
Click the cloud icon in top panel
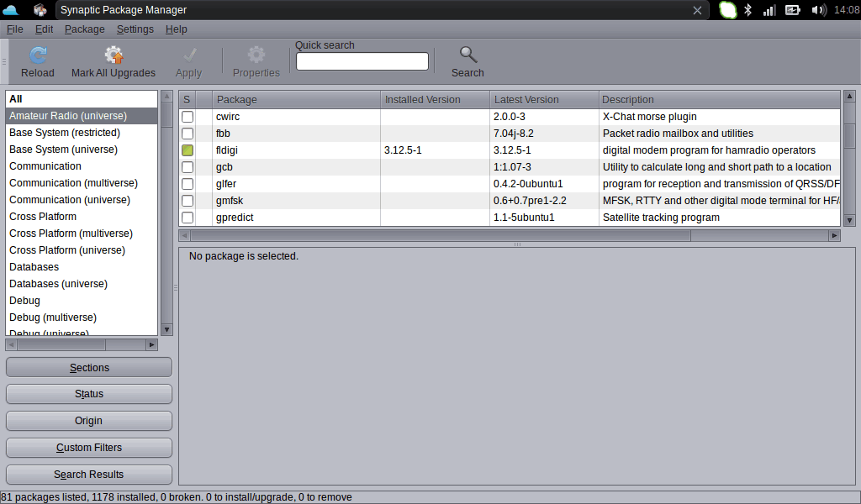(11, 10)
